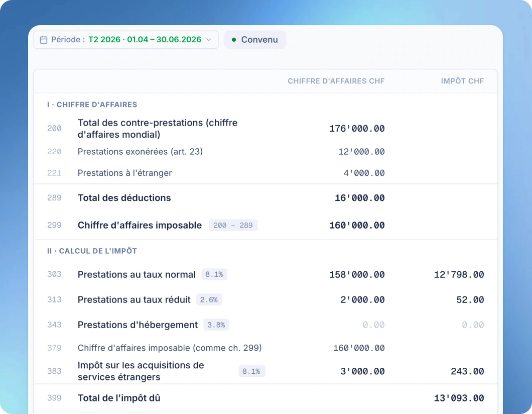
Task: Select row code 221
Action: click(54, 173)
